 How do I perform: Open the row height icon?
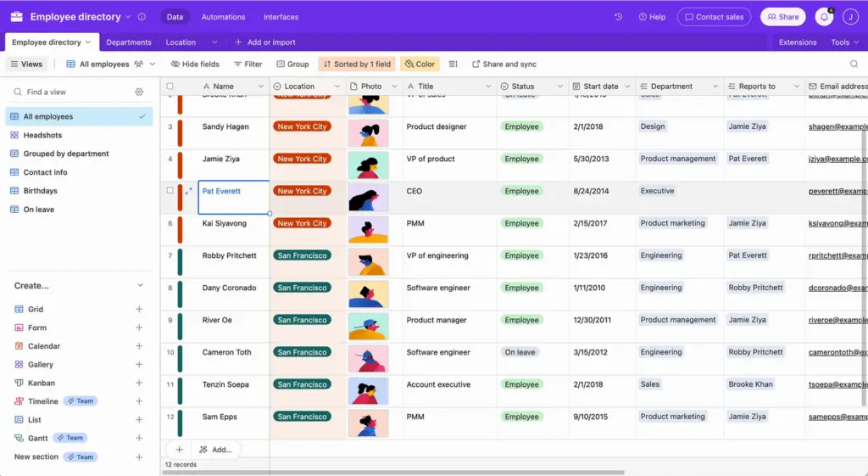click(453, 64)
